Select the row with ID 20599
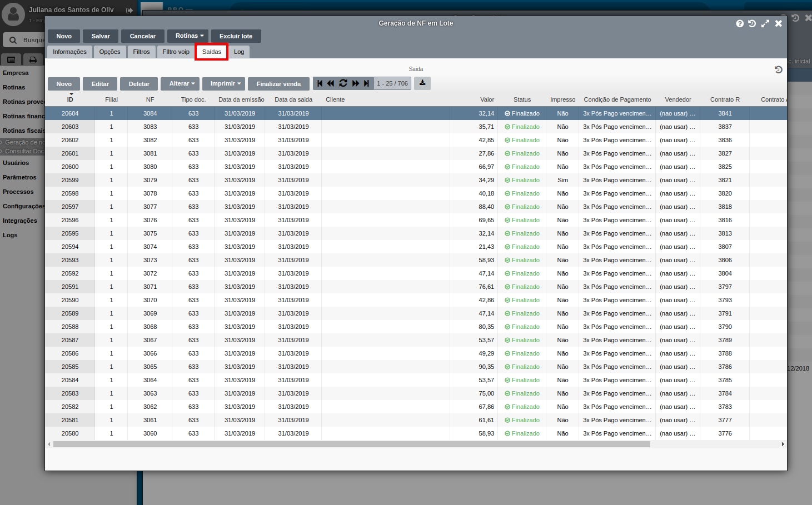812x505 pixels. (416, 180)
